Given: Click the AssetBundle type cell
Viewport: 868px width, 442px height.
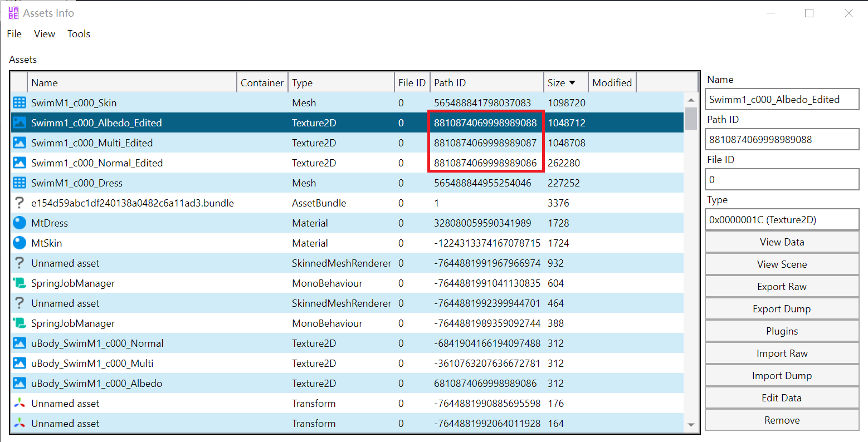Looking at the screenshot, I should [319, 203].
